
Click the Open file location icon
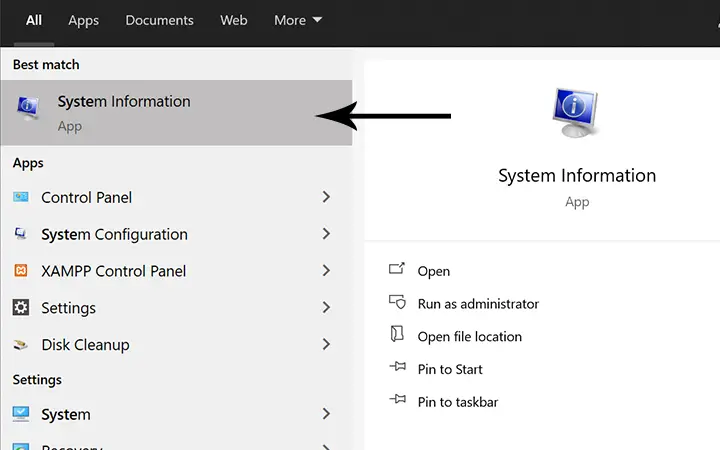(397, 334)
